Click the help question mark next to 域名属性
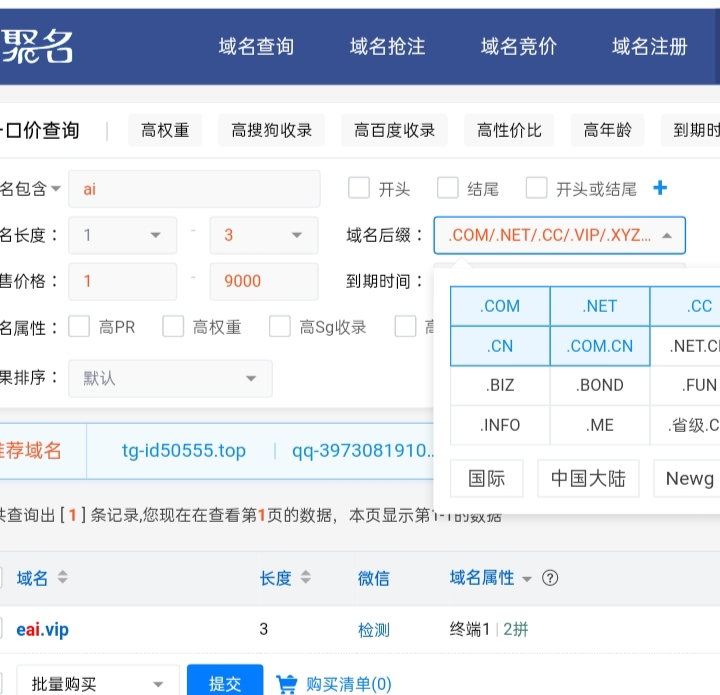This screenshot has width=720, height=695. pyautogui.click(x=549, y=578)
